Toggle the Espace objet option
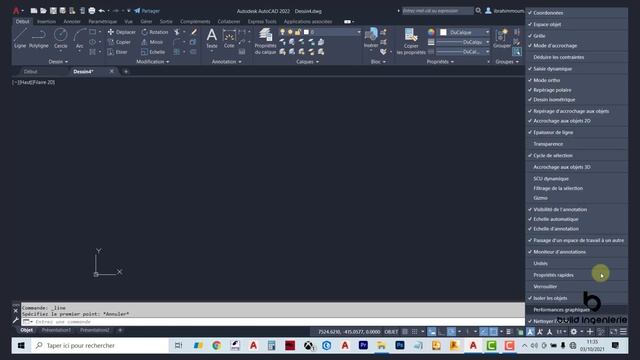The height and width of the screenshot is (360, 640). click(576, 24)
